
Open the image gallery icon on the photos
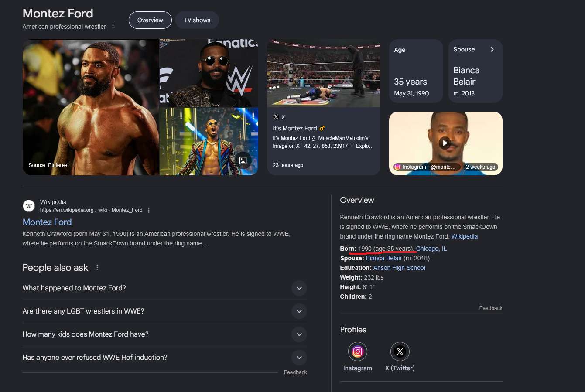pyautogui.click(x=243, y=160)
